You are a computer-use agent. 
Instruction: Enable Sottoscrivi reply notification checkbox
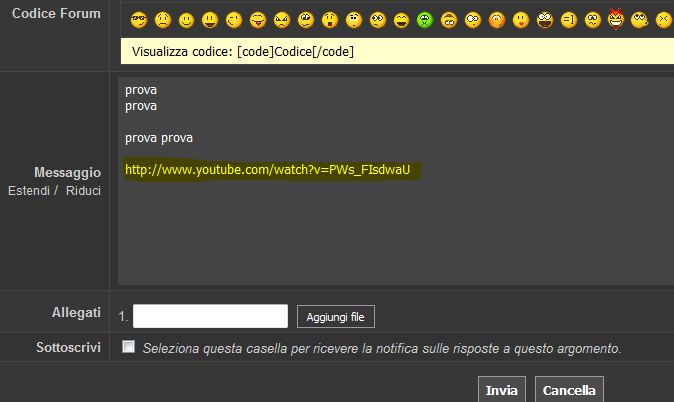128,347
